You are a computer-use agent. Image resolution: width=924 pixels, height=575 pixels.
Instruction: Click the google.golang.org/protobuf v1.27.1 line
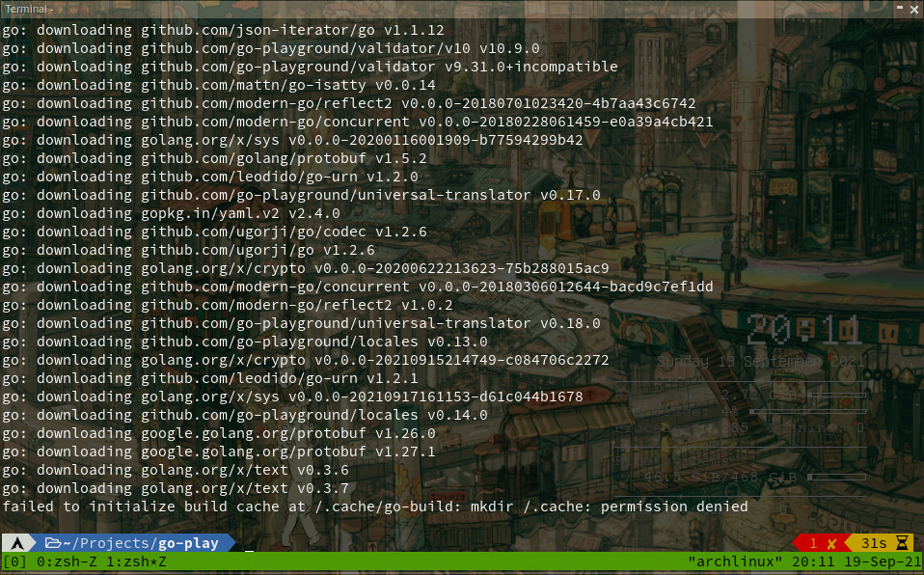[219, 452]
